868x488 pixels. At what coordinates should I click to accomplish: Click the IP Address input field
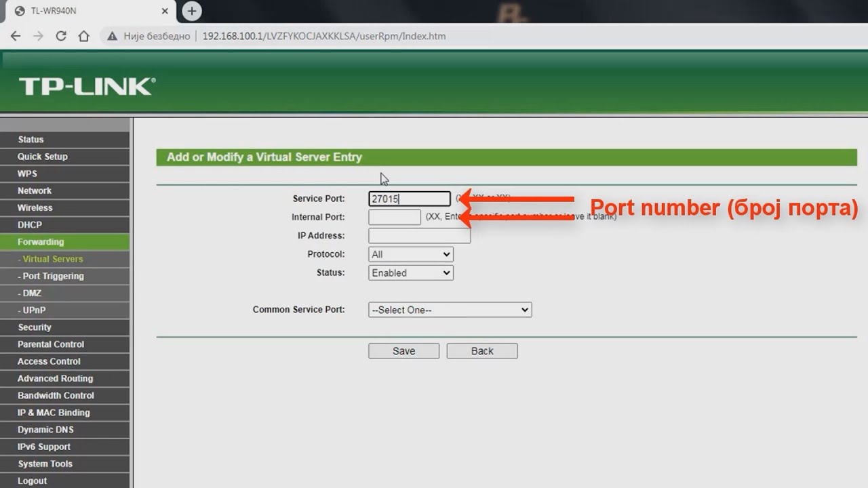tap(419, 236)
